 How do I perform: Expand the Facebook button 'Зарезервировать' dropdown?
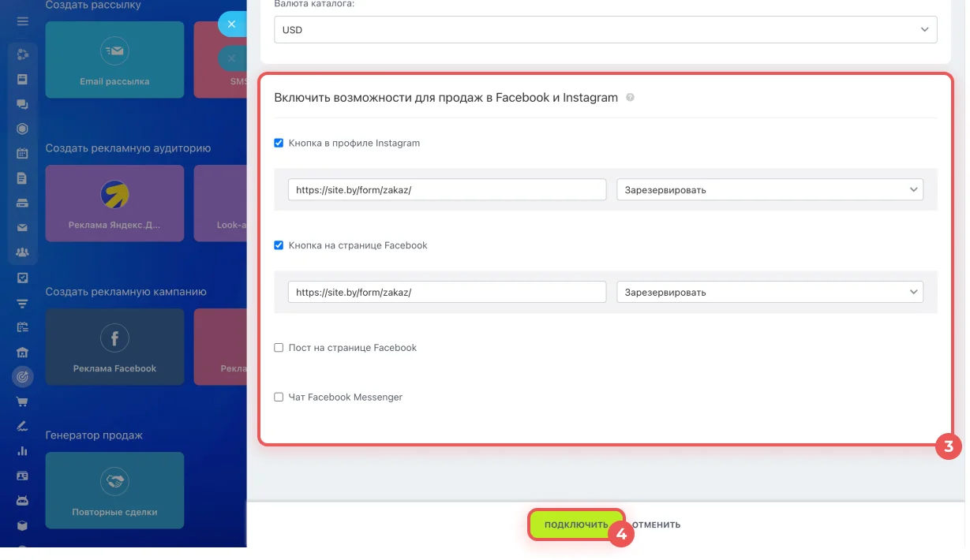coord(770,292)
